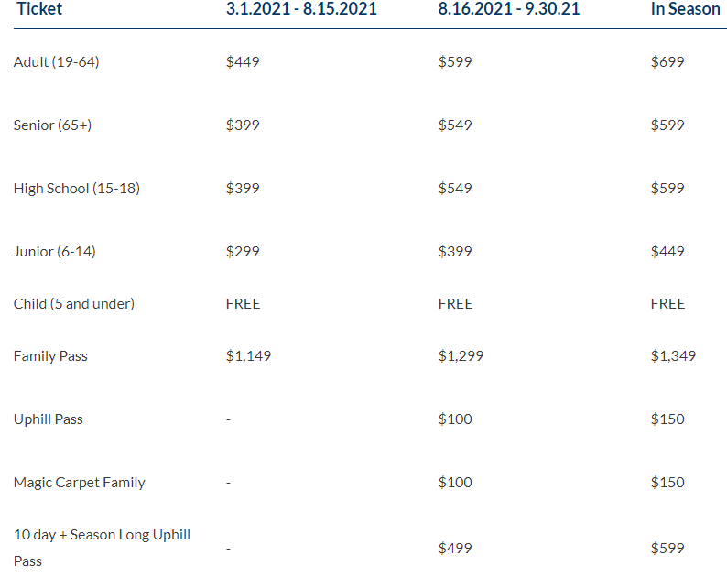Click the Family Pass row label
Viewport: 727px width, 588px height.
(x=51, y=356)
